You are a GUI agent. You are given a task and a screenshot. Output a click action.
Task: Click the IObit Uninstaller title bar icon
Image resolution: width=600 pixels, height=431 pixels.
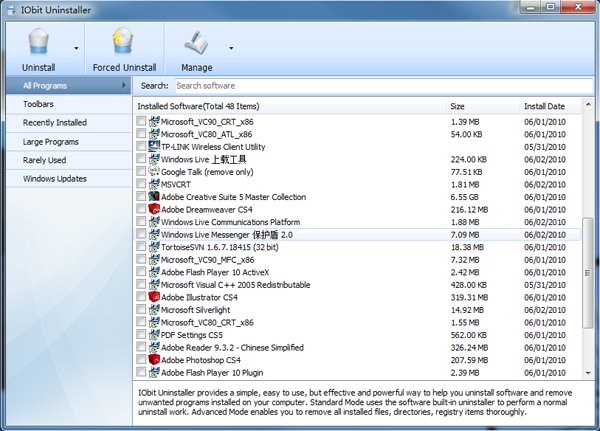click(11, 10)
